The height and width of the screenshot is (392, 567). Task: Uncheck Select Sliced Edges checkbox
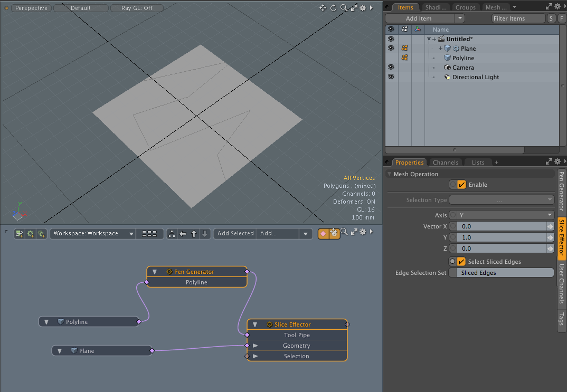pos(461,262)
